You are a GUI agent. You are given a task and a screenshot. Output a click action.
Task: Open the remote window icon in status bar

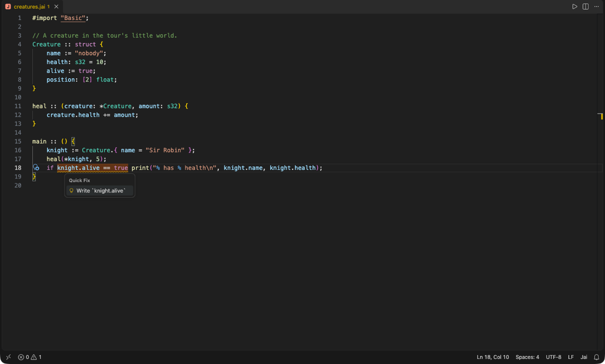8,357
